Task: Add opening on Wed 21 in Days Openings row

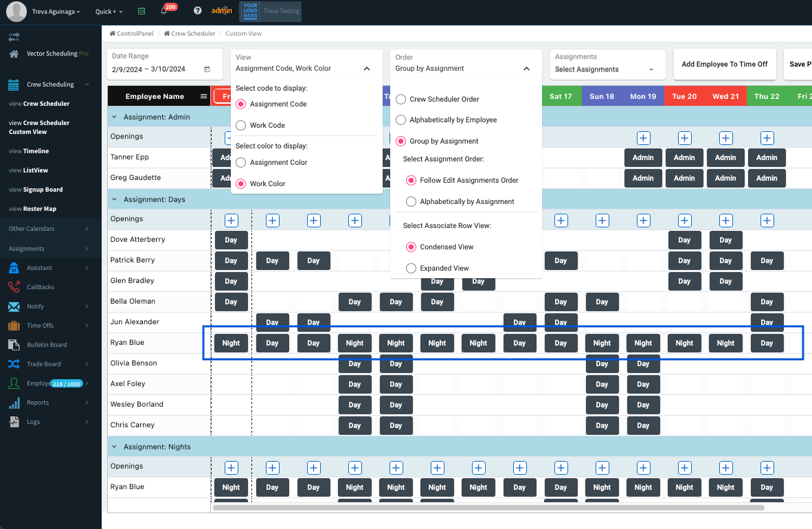Action: click(x=725, y=221)
